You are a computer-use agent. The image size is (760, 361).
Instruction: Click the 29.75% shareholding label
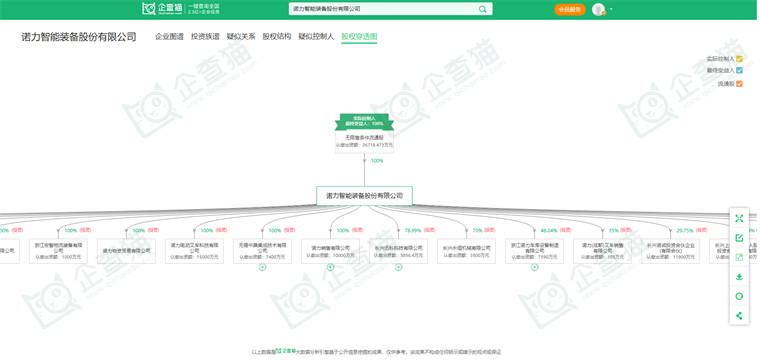pyautogui.click(x=685, y=230)
